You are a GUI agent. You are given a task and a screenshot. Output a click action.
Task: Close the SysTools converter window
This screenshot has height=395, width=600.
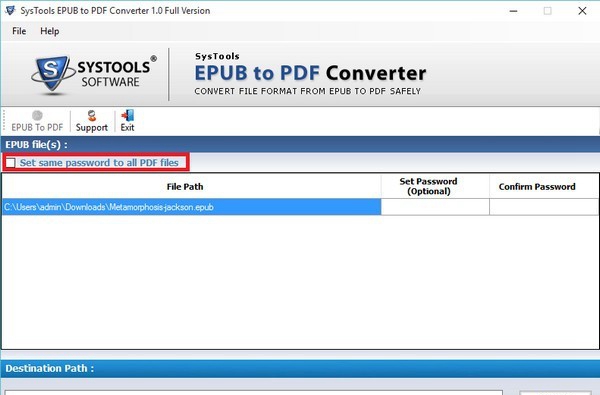point(582,11)
